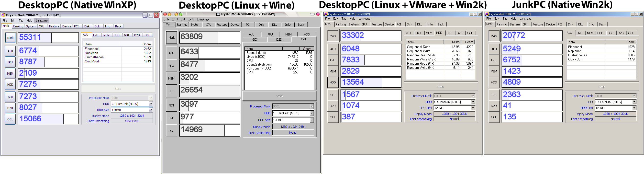Open Tab menu in JunkPC window
The image size is (644, 174).
click(x=505, y=19)
